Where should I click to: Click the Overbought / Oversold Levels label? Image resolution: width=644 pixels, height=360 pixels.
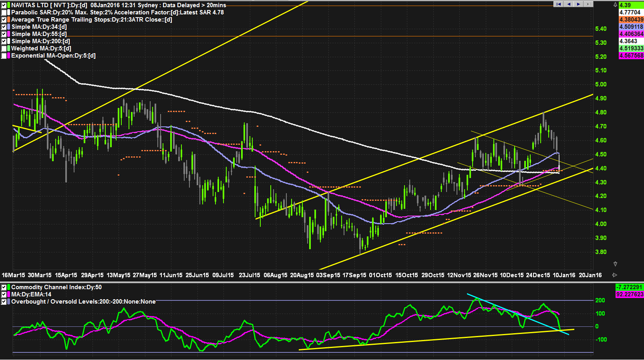click(x=83, y=302)
